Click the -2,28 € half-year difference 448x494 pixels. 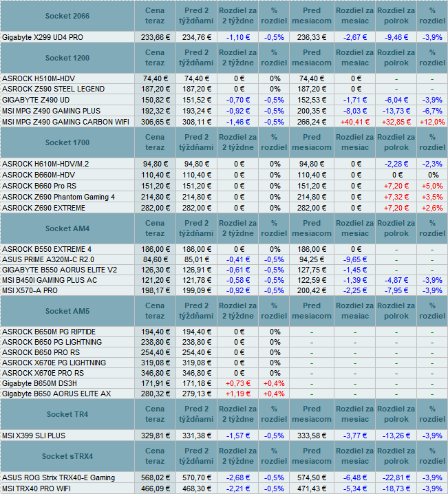396,164
